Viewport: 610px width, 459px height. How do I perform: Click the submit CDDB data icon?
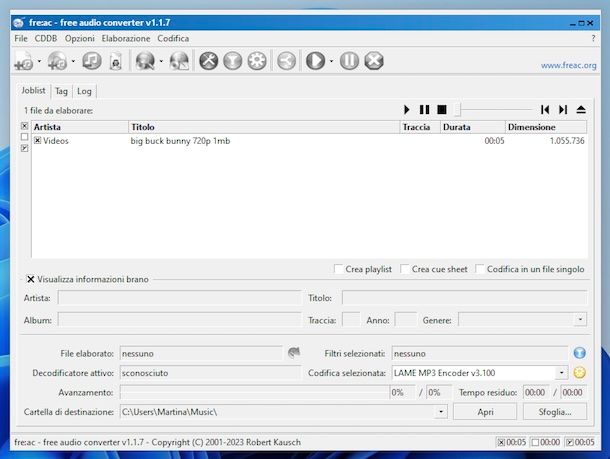179,61
